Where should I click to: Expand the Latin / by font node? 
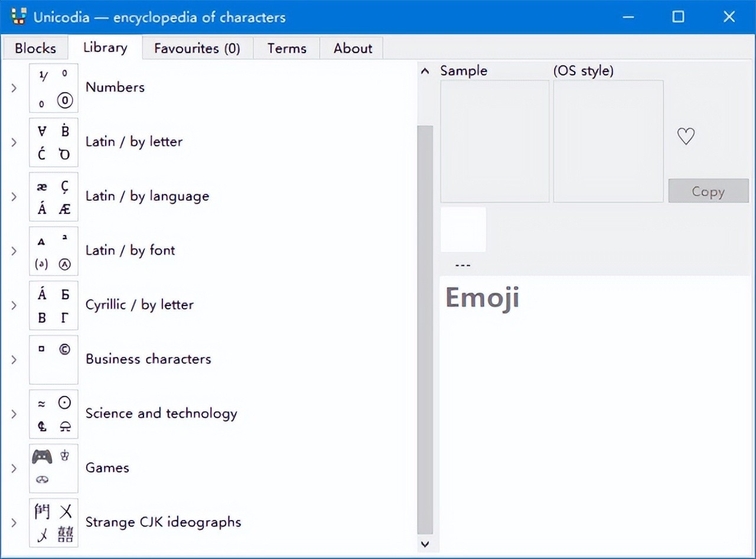14,251
